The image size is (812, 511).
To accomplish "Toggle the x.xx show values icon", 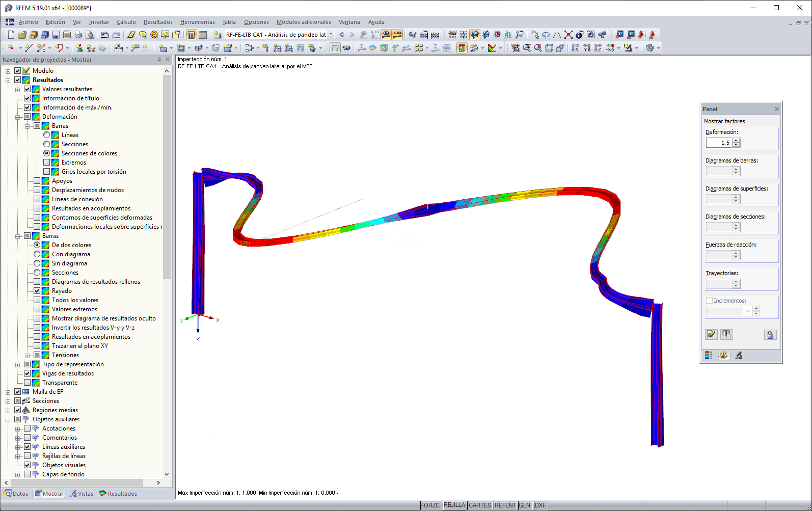I will pos(397,35).
